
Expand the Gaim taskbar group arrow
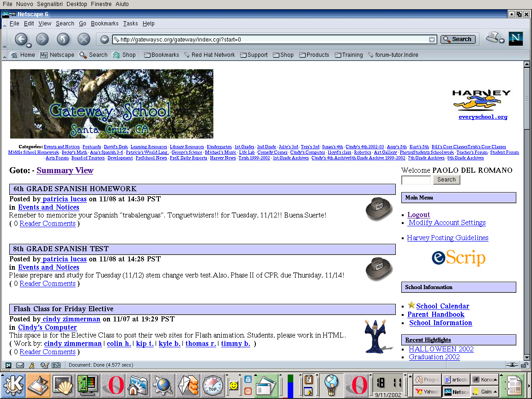(x=496, y=392)
